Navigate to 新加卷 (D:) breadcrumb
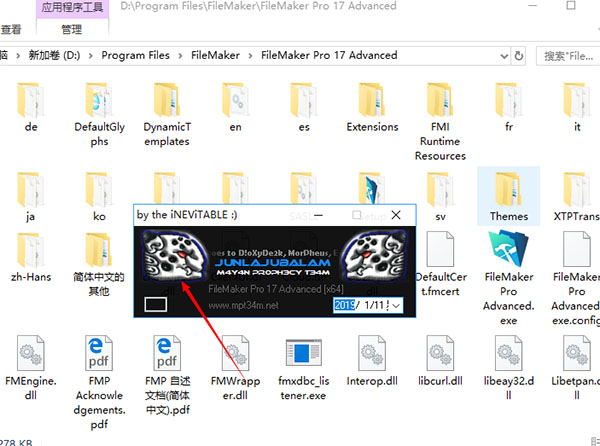Viewport: 600px width, 446px height. (55, 55)
